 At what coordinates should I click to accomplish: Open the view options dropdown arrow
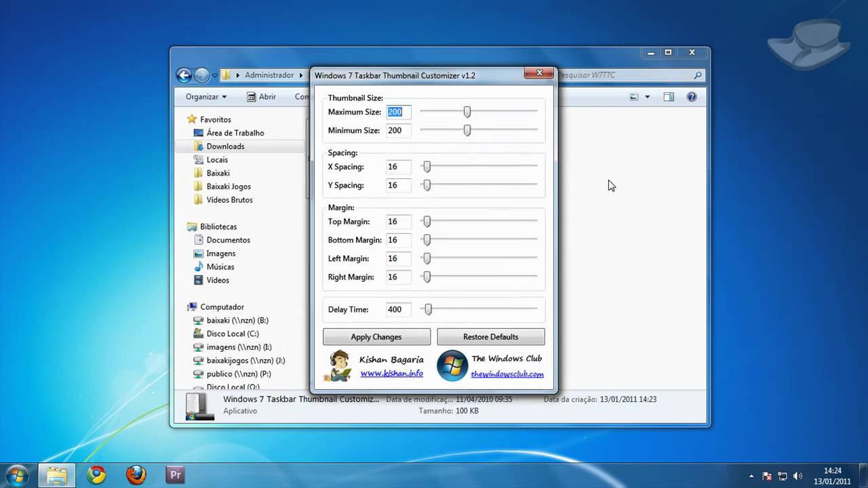point(647,97)
